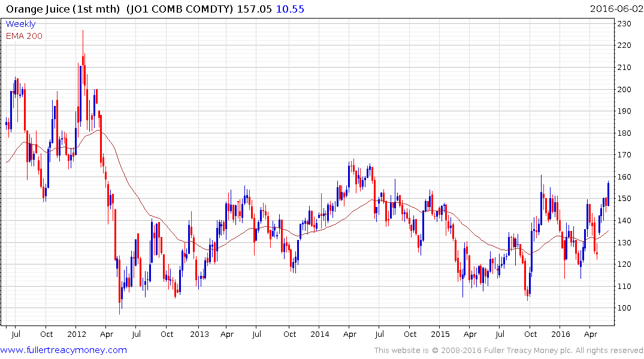Click the 230 price axis label

coord(624,24)
